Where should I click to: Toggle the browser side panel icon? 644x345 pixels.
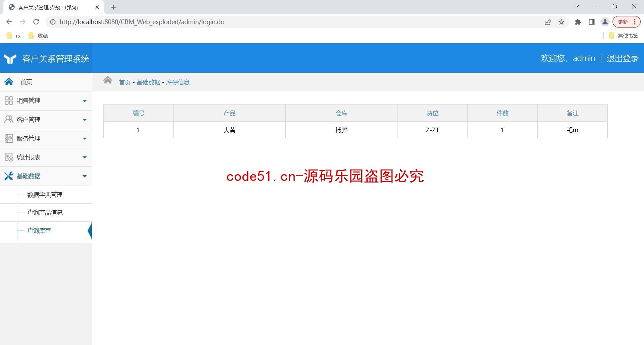(591, 22)
